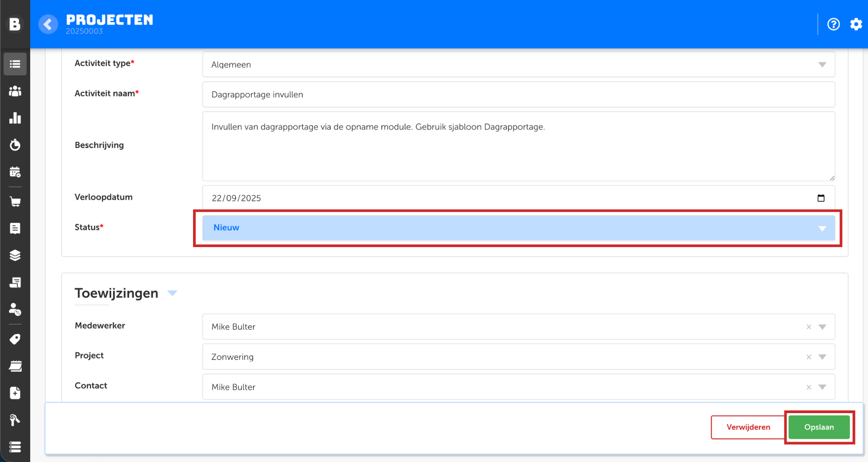Click the Verloopdatum date field

pos(519,198)
